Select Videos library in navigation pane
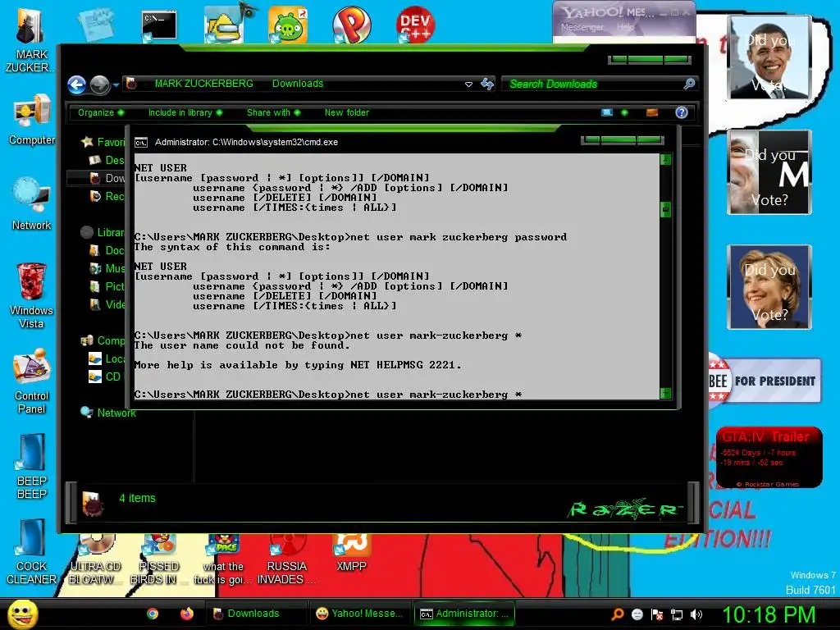This screenshot has height=630, width=840. click(x=107, y=305)
